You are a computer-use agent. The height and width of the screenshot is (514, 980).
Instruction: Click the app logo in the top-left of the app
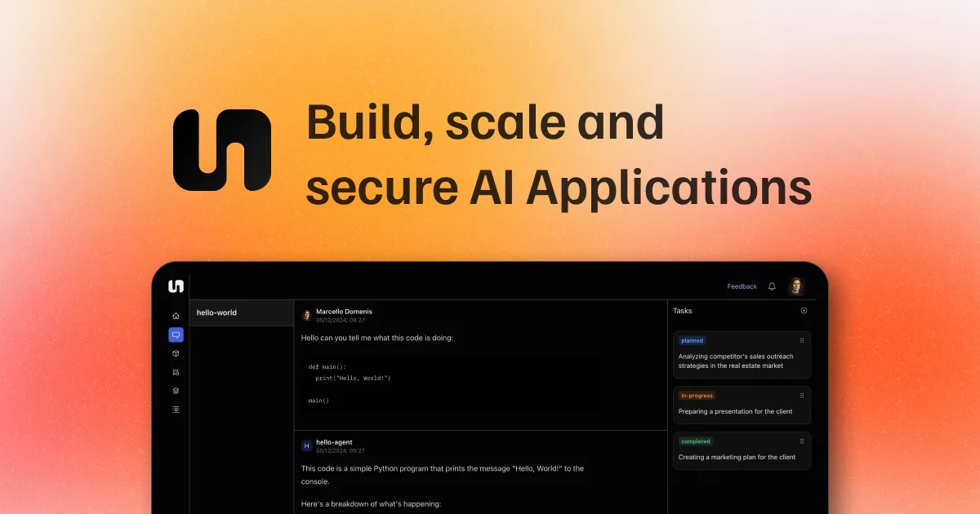click(x=176, y=286)
